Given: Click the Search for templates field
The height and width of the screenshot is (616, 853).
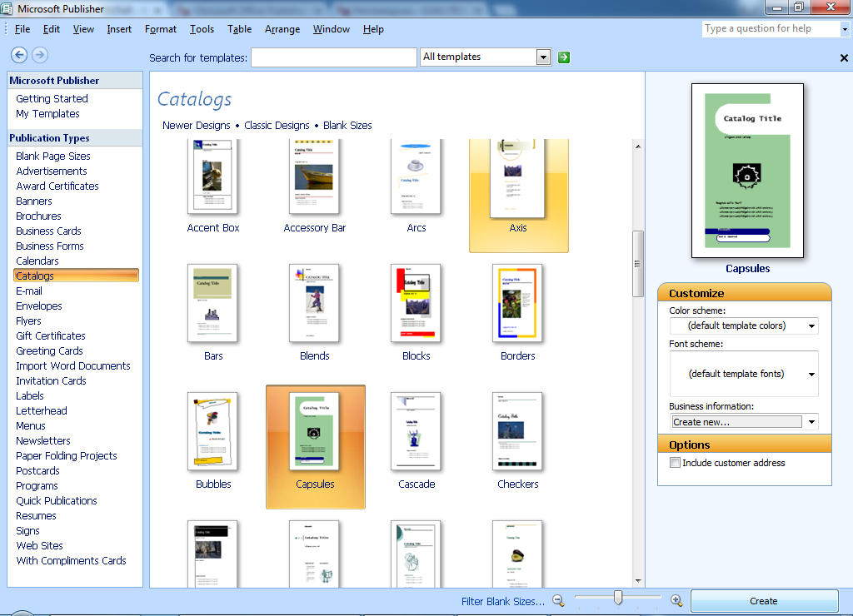Looking at the screenshot, I should coord(334,57).
